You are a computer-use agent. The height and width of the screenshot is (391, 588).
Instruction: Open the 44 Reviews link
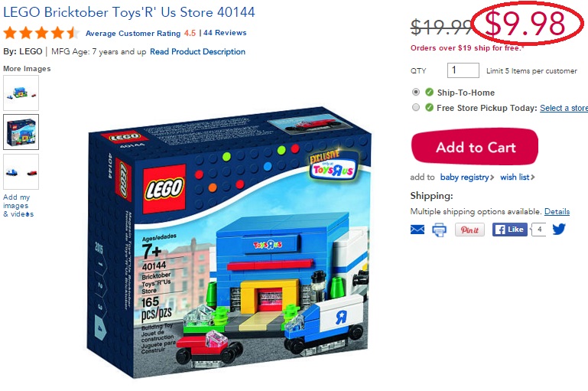pos(225,33)
